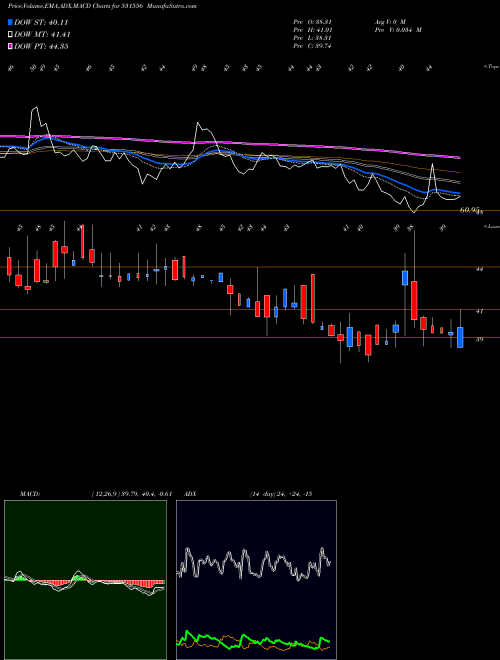Click the 'Pre O: 38.31' value

click(312, 22)
